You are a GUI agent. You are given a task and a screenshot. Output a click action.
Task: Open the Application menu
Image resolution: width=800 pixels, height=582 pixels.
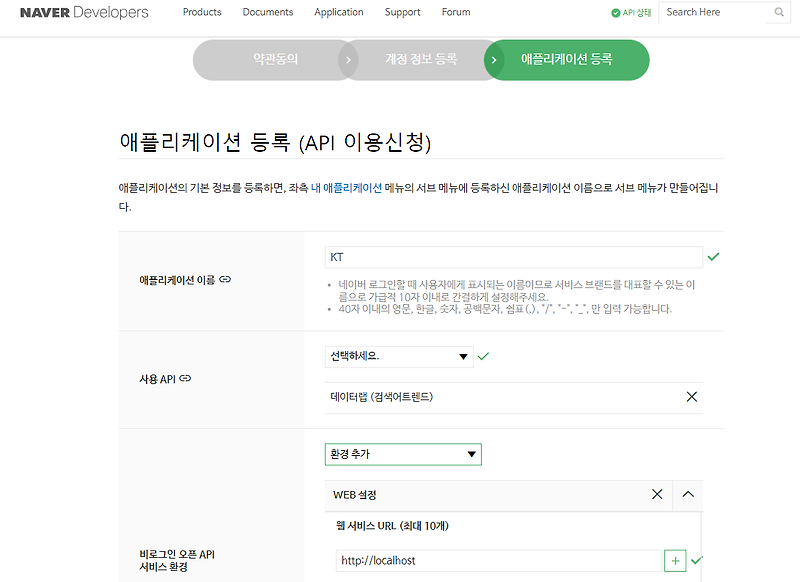point(339,12)
